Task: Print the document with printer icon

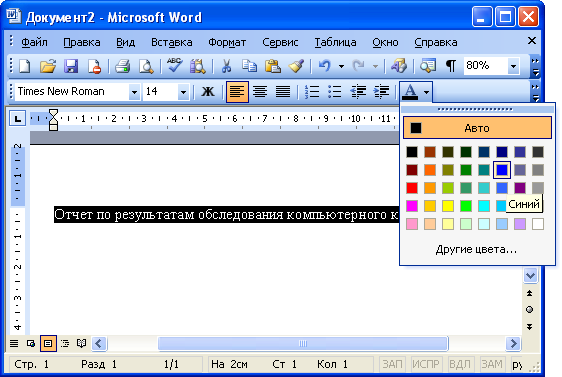Action: (123, 66)
